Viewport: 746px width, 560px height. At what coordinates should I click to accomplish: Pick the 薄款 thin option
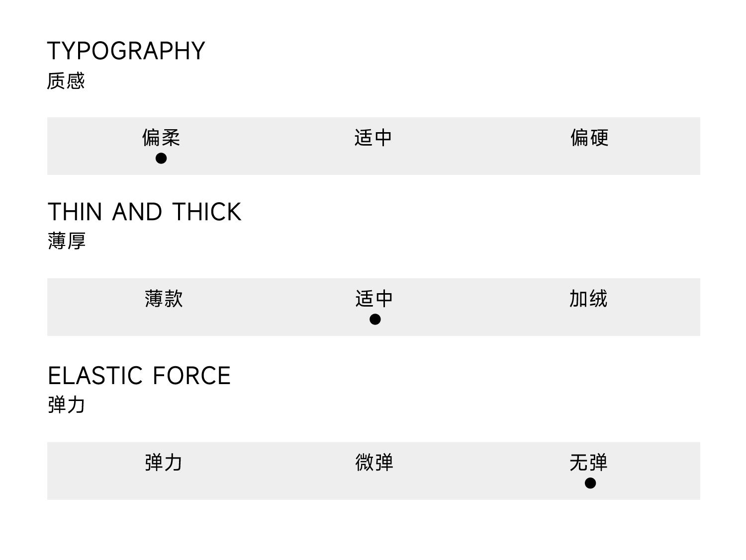(164, 299)
